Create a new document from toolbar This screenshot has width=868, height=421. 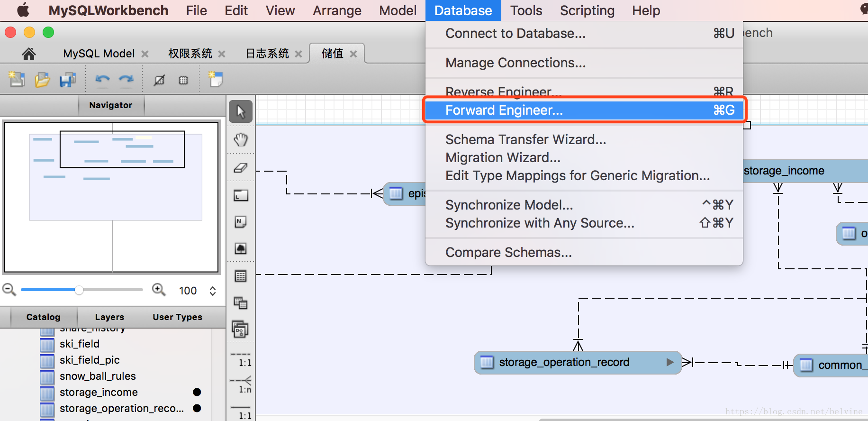pyautogui.click(x=17, y=79)
